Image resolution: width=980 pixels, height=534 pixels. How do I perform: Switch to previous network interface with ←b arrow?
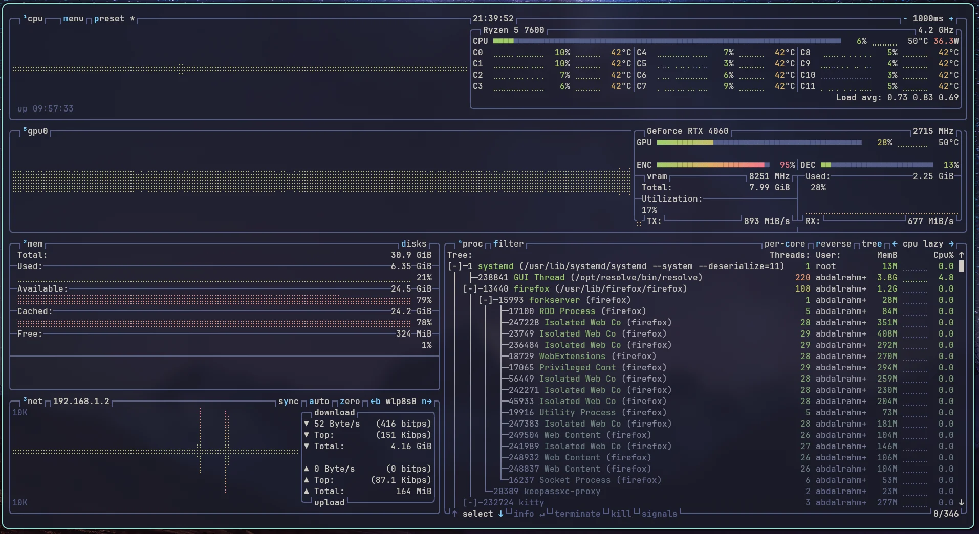pyautogui.click(x=376, y=402)
